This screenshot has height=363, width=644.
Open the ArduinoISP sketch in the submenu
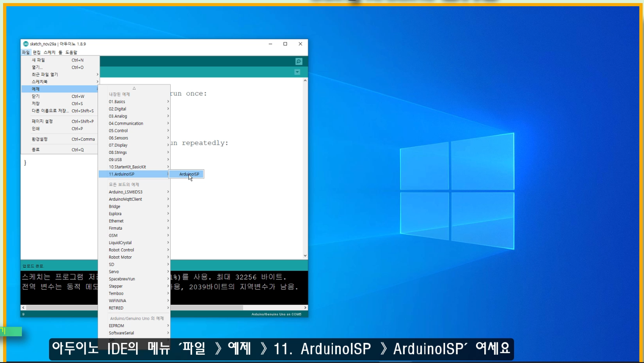click(187, 174)
